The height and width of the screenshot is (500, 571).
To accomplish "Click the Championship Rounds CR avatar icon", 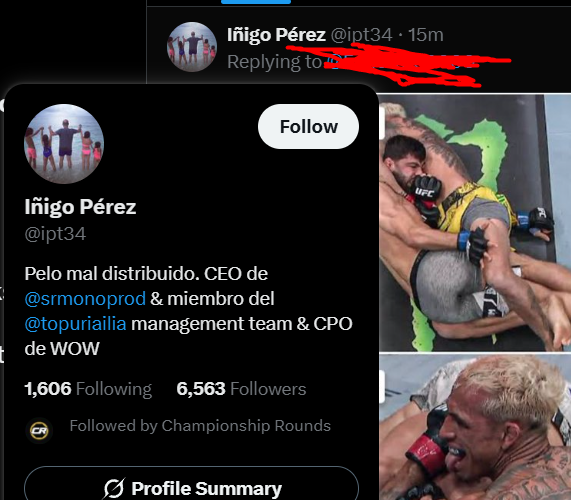I will tap(39, 431).
